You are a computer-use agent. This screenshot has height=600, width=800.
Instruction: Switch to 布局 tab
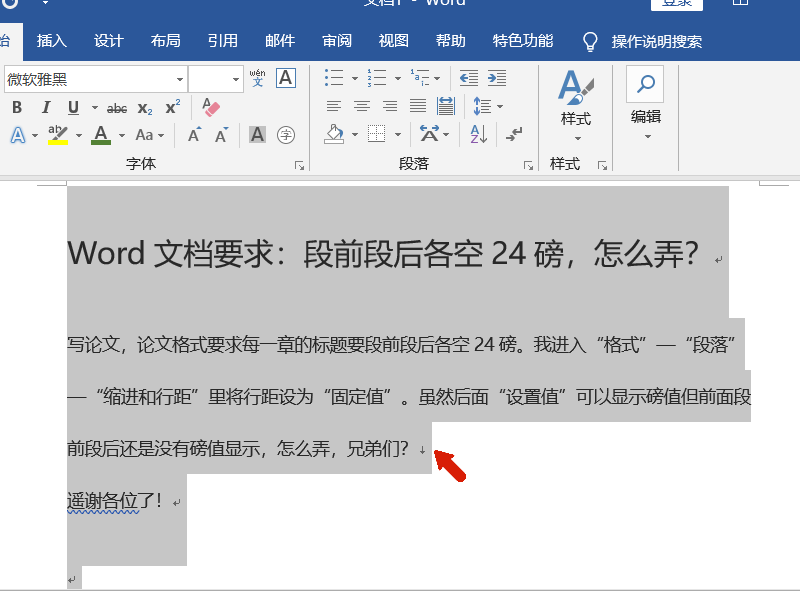(x=165, y=41)
